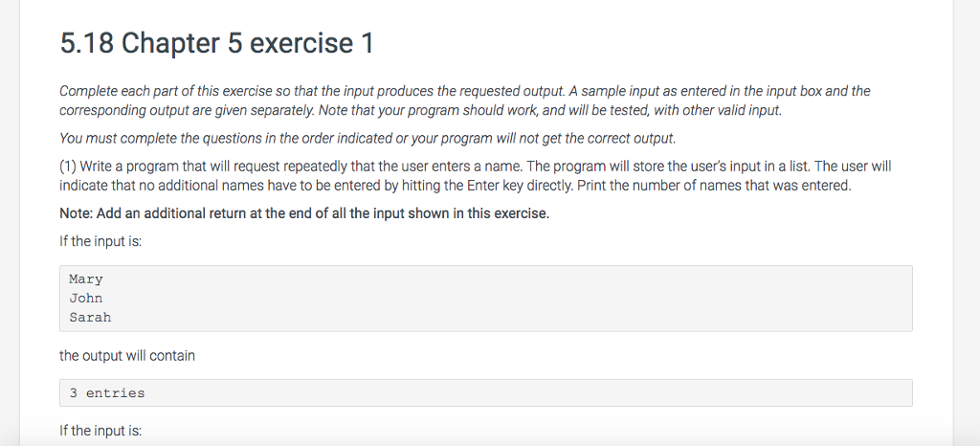This screenshot has height=446, width=980.
Task: Click the "the output will contain" text
Action: point(127,355)
